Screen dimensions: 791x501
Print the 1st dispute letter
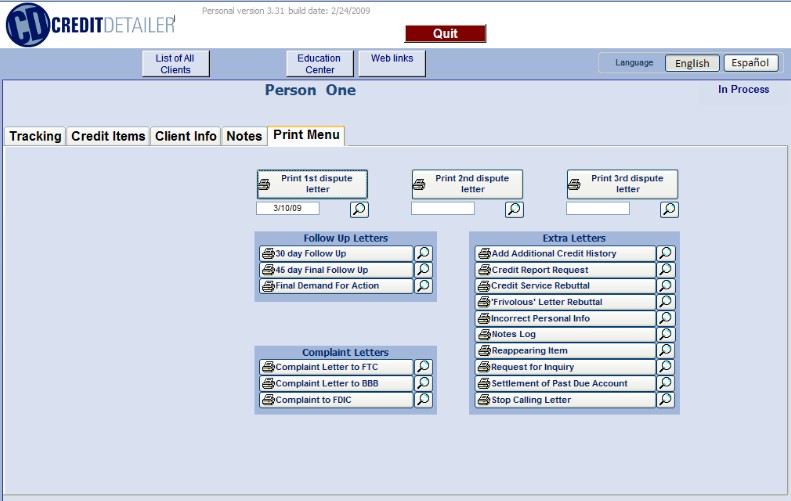tap(312, 184)
